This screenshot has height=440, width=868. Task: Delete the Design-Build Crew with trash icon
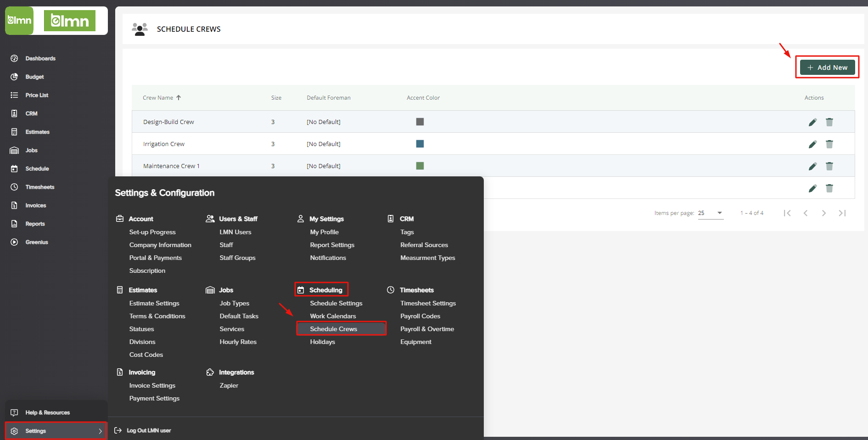coord(829,122)
